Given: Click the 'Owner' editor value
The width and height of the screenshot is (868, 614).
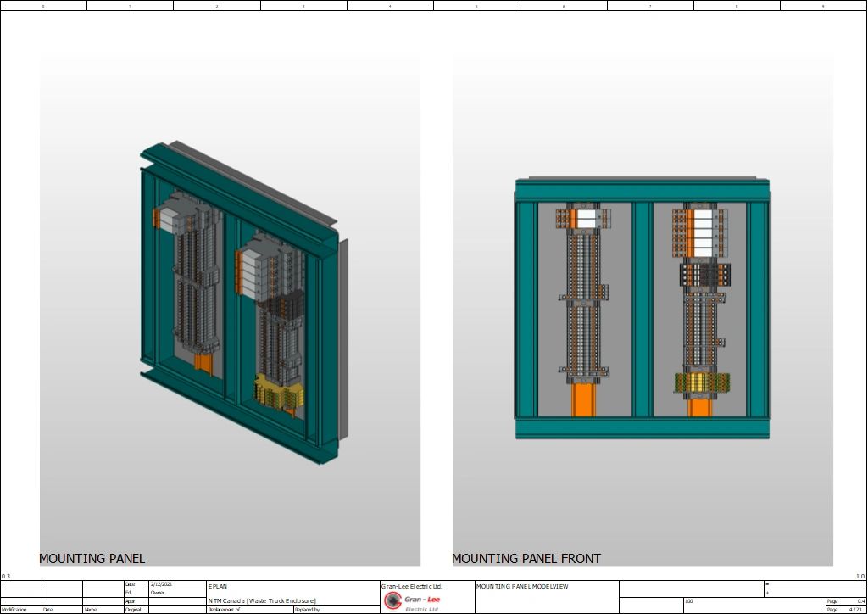Looking at the screenshot, I should point(157,593).
